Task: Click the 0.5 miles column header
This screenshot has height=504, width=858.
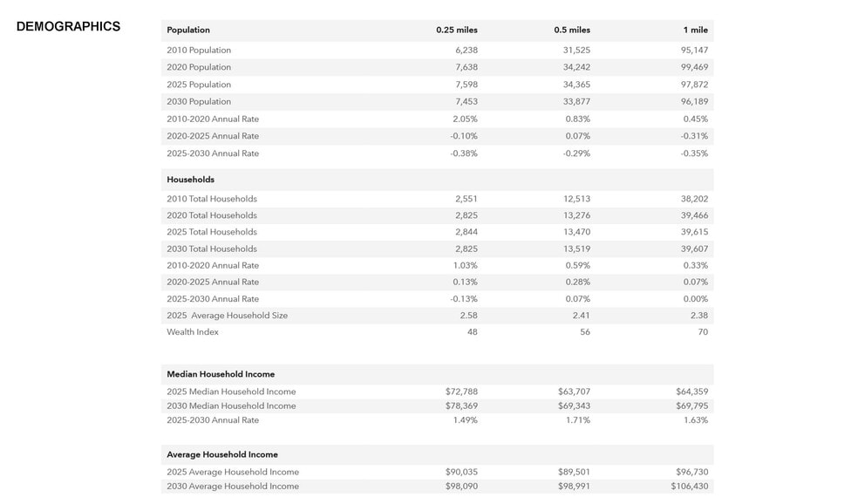Action: click(x=572, y=31)
